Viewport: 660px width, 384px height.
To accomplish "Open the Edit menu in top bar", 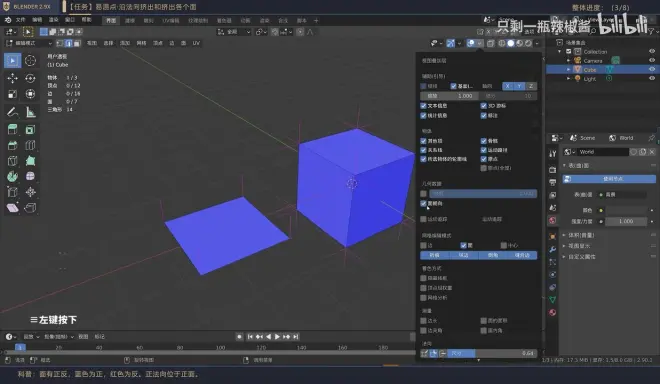I will (x=37, y=20).
